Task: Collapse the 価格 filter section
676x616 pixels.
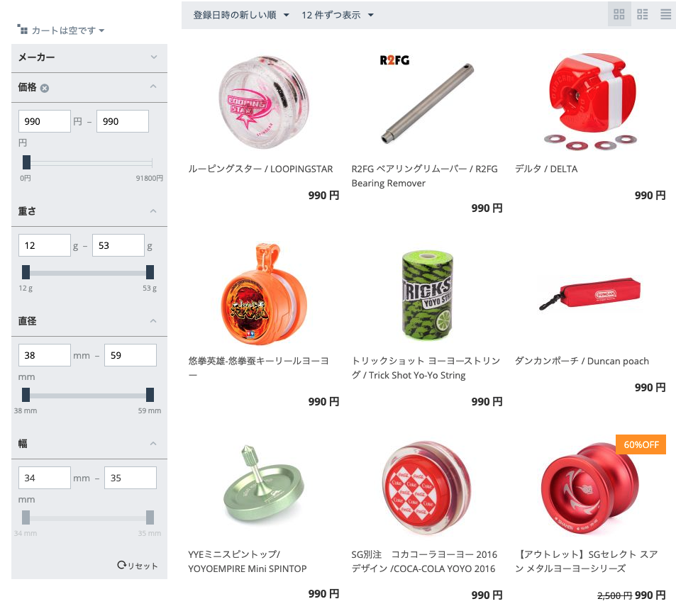Action: pos(153,86)
